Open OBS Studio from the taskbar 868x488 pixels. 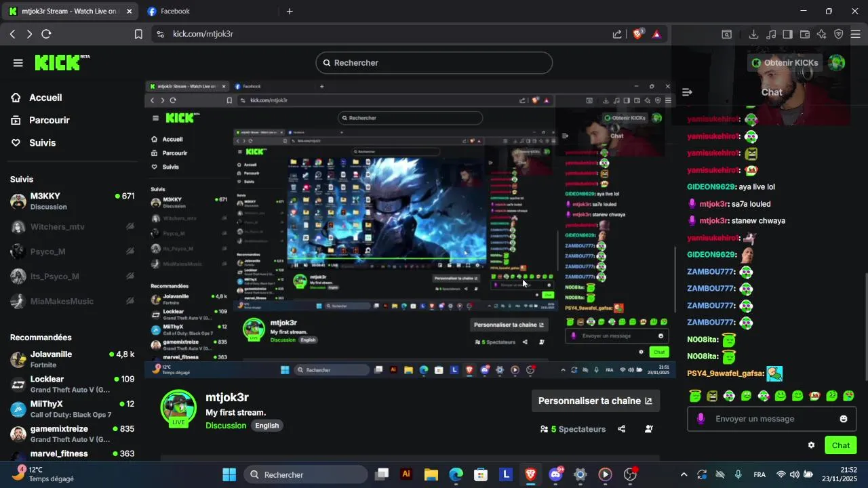click(x=630, y=474)
